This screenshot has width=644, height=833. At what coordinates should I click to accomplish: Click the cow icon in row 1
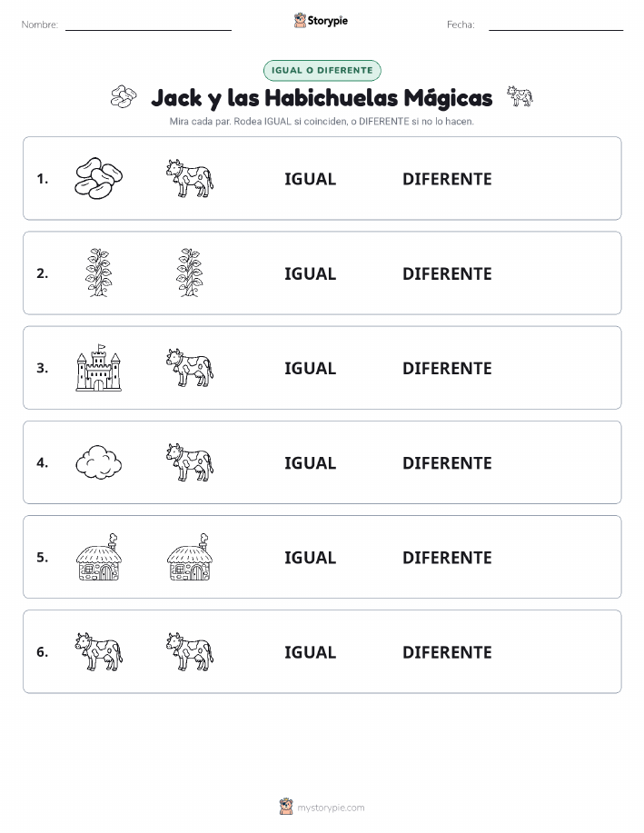pos(190,178)
